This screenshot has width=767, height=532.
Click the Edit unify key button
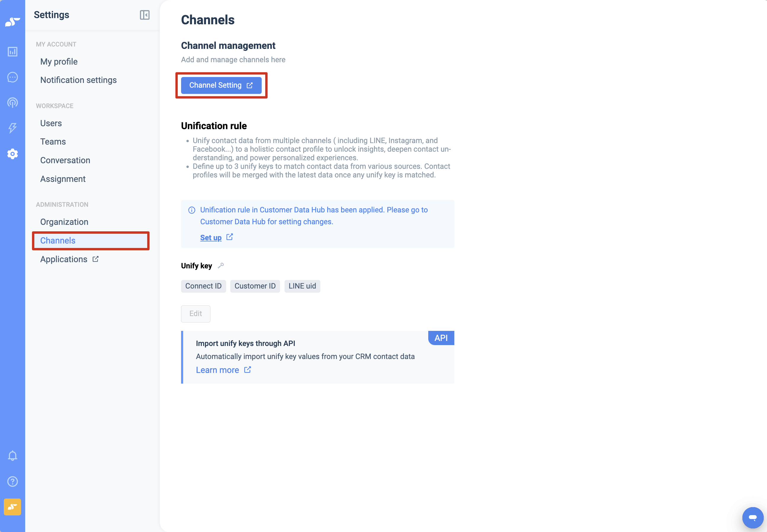(x=195, y=314)
